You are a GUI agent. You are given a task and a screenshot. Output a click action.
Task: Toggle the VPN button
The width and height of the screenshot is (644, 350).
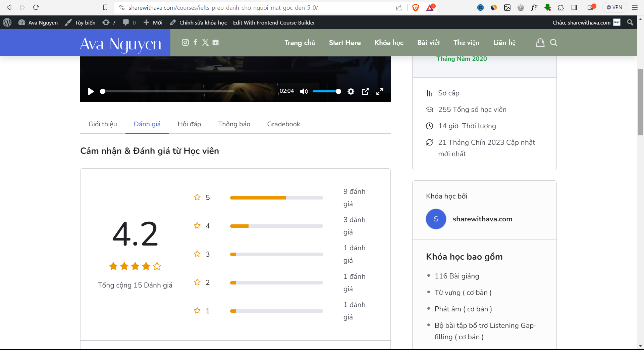pos(614,7)
